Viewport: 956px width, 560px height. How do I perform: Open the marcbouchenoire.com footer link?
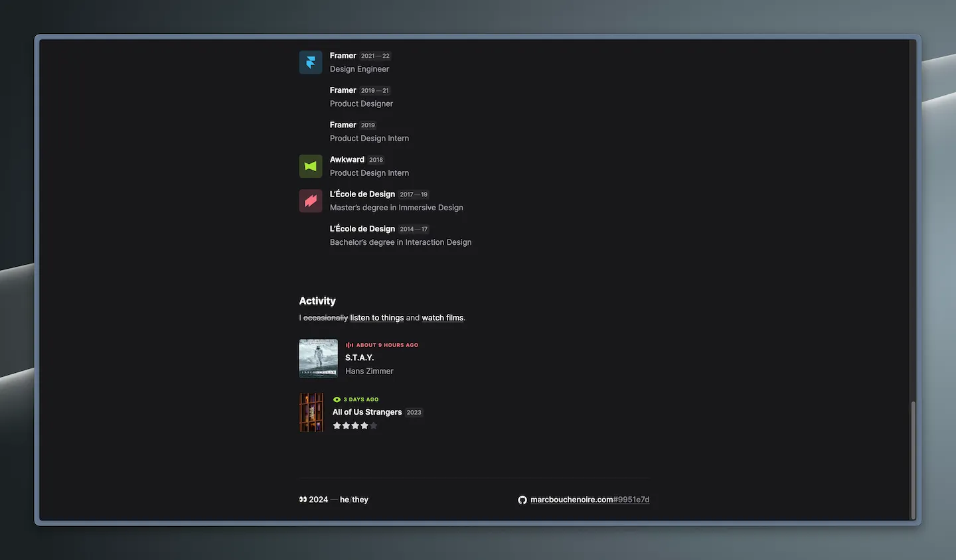(x=571, y=500)
